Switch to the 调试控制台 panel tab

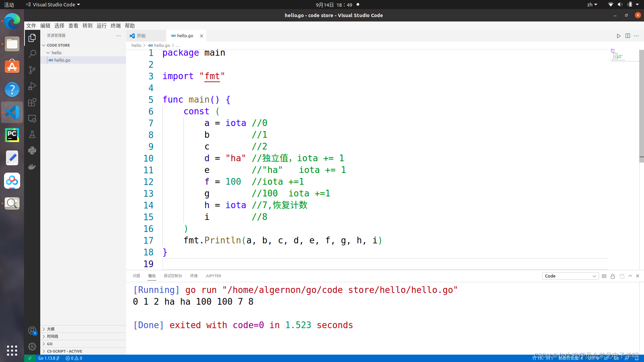pyautogui.click(x=173, y=276)
